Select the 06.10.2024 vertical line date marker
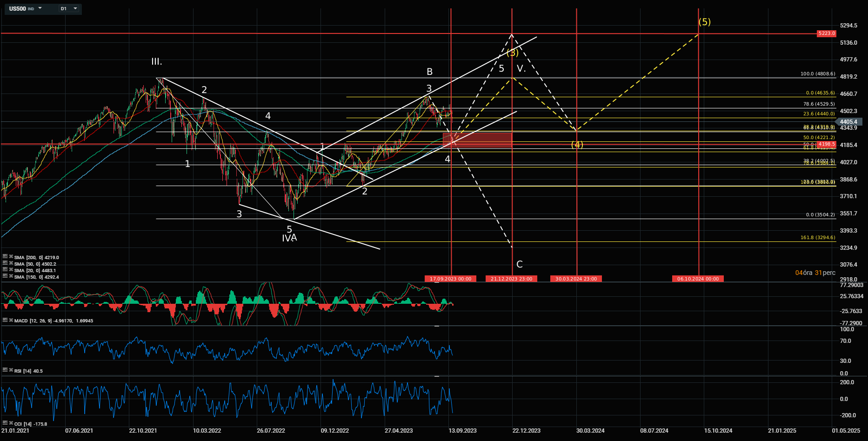This screenshot has width=868, height=441. (698, 279)
